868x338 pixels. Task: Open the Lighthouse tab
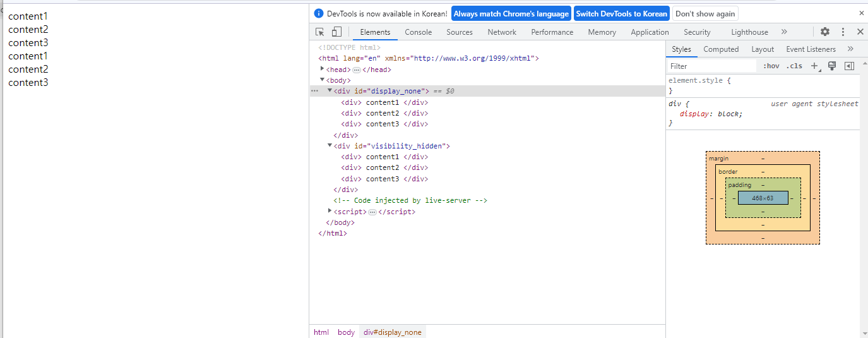click(x=749, y=32)
